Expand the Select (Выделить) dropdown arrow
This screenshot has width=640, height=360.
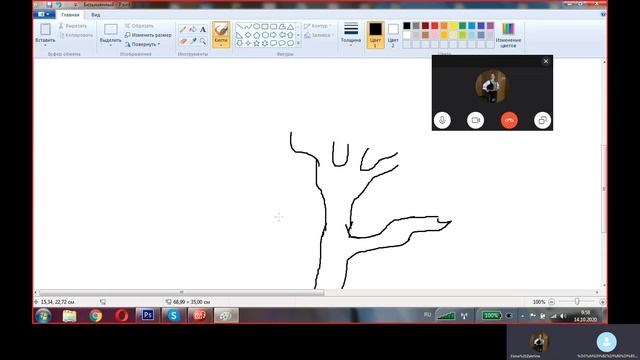[x=111, y=45]
